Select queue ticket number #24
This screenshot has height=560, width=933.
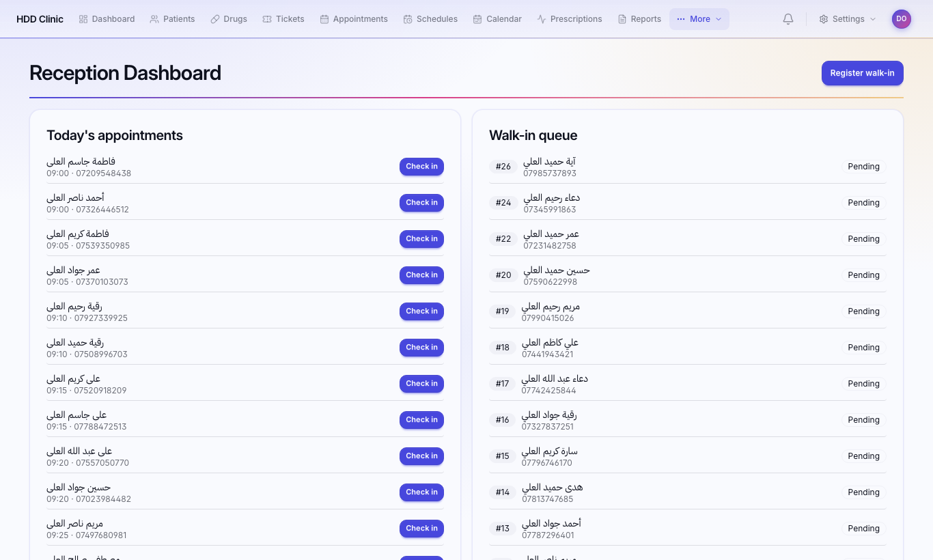tap(503, 203)
